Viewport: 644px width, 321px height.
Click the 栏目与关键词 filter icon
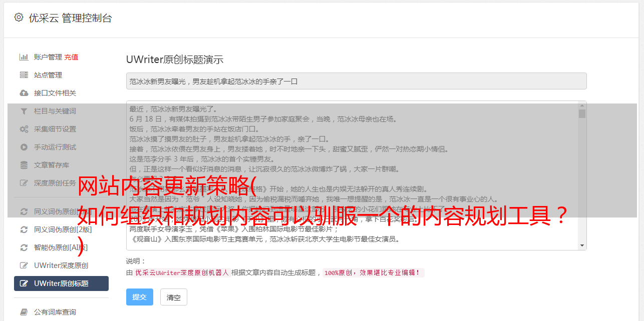tap(24, 111)
